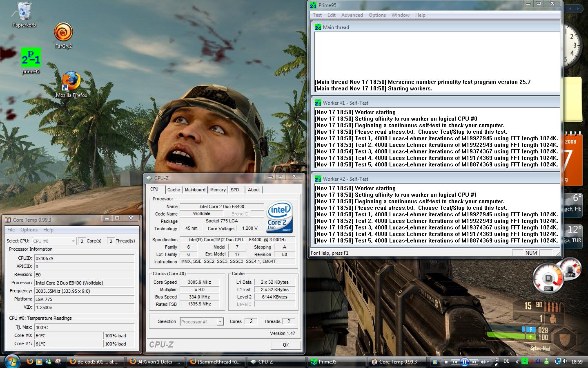Open the Help menu in Prime95
This screenshot has height=368, width=588.
point(420,15)
